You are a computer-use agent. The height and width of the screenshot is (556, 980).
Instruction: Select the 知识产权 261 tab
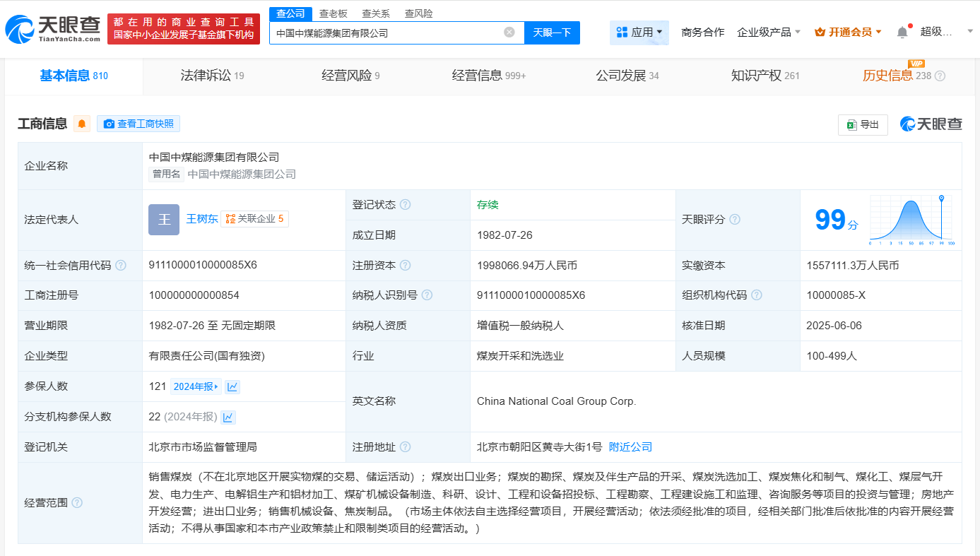(x=765, y=76)
